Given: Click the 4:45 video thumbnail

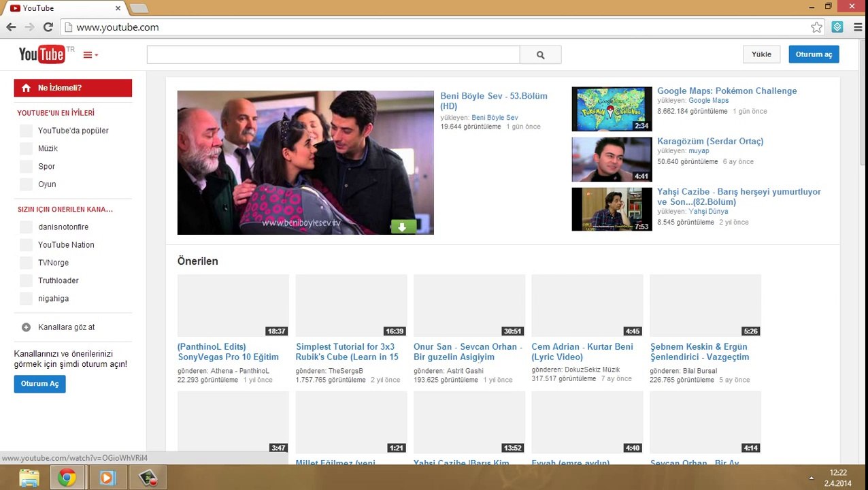Looking at the screenshot, I should pos(587,306).
